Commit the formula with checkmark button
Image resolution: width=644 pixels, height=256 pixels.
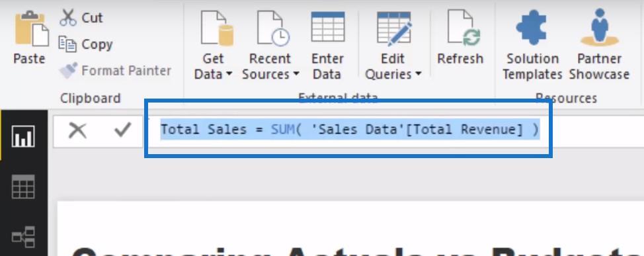pyautogui.click(x=122, y=130)
